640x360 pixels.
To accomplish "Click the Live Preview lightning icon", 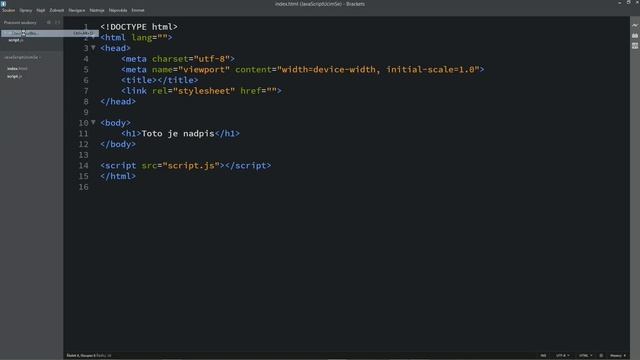I will [635, 25].
